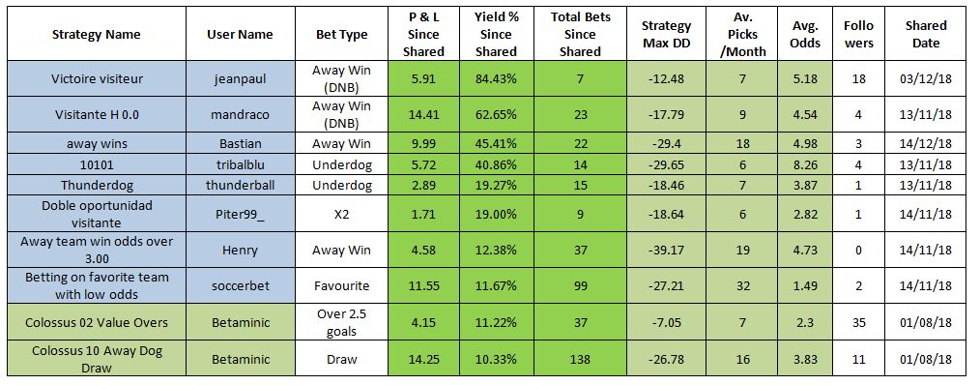Click the Thunderdog strategy name
Screen dimensions: 980x385
tap(97, 186)
